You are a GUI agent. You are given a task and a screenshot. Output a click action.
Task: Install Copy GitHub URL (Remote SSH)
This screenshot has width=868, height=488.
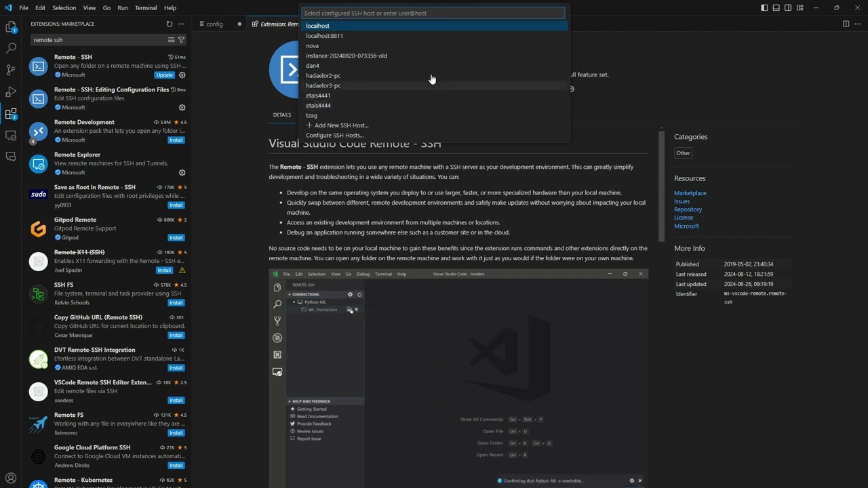(x=176, y=335)
